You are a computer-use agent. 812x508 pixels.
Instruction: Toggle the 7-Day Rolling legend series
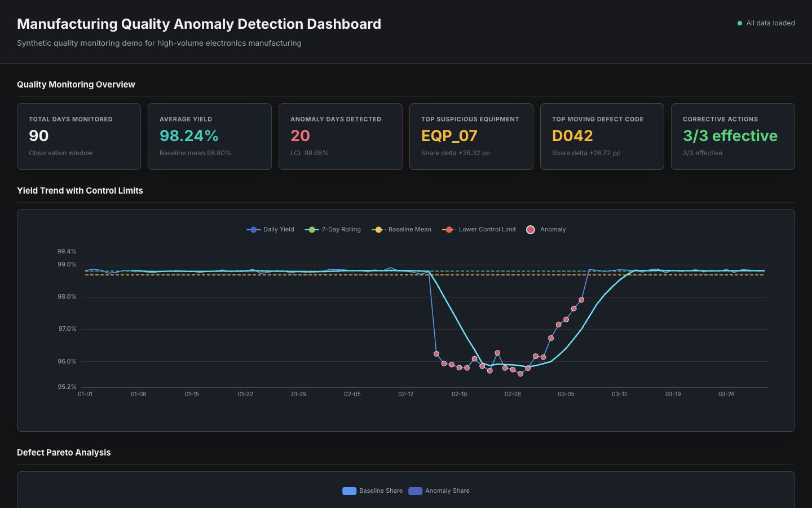pyautogui.click(x=333, y=230)
